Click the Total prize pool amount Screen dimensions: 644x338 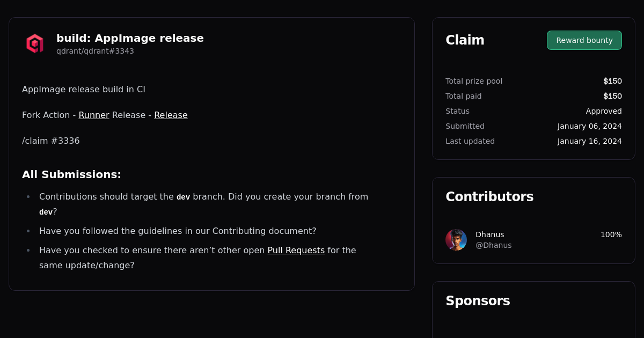pos(612,81)
